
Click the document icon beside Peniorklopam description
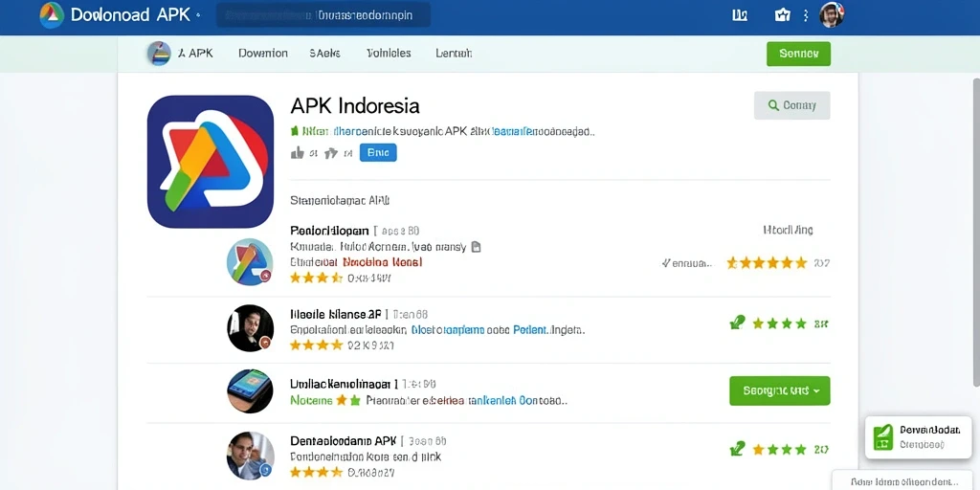pos(477,247)
